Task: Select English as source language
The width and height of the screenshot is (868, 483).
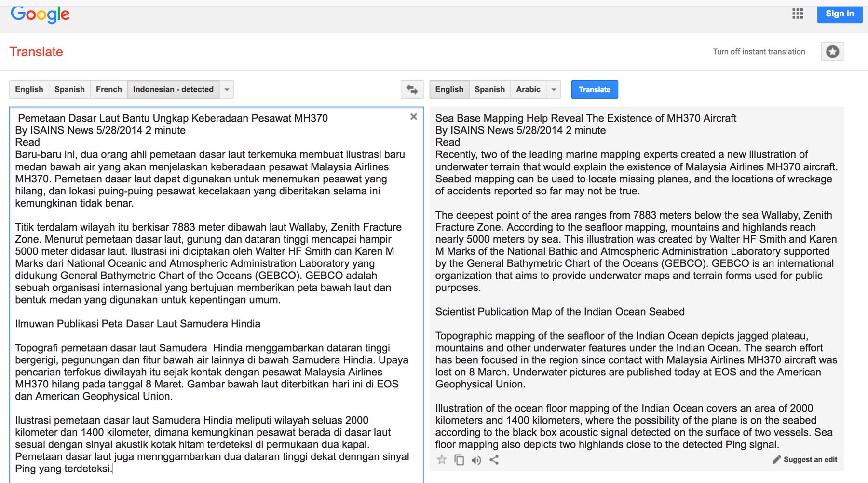Action: coord(29,89)
